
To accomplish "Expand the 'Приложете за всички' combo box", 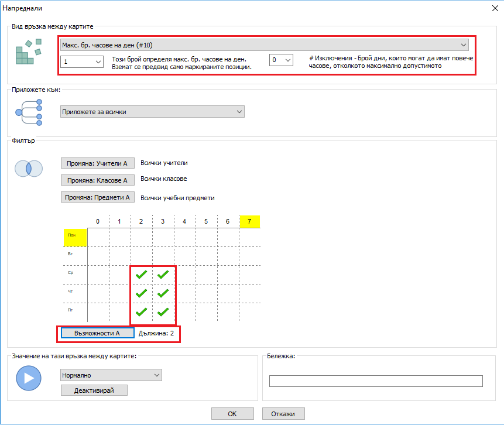I will pos(152,112).
